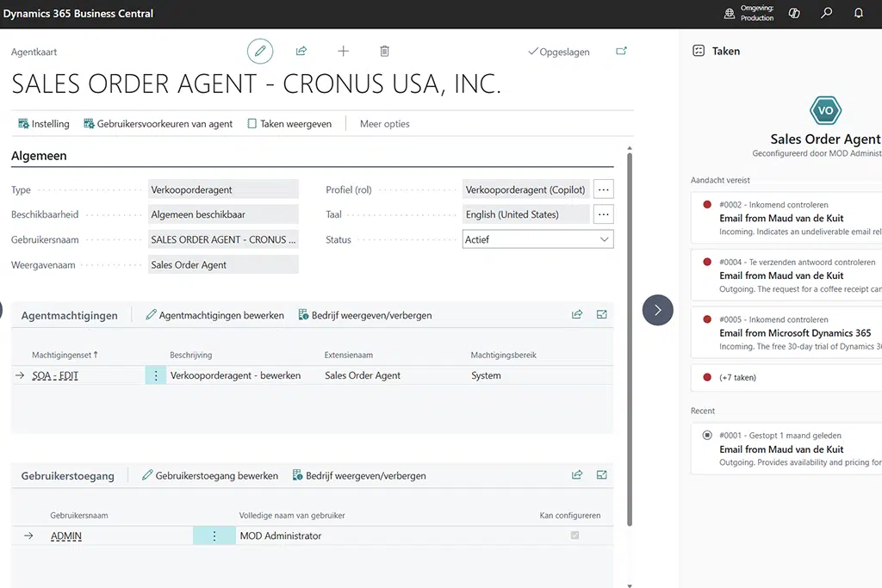The width and height of the screenshot is (882, 588).
Task: Click System cell under Machtigingsbereik
Action: click(x=486, y=375)
